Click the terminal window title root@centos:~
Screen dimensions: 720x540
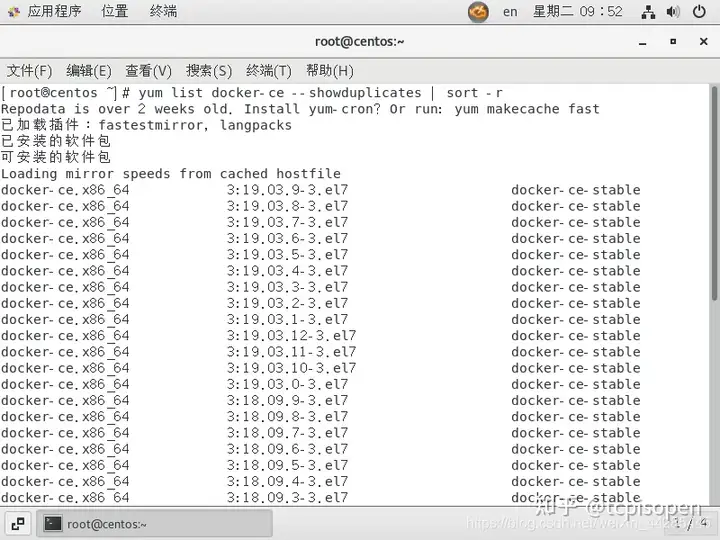[x=359, y=41]
